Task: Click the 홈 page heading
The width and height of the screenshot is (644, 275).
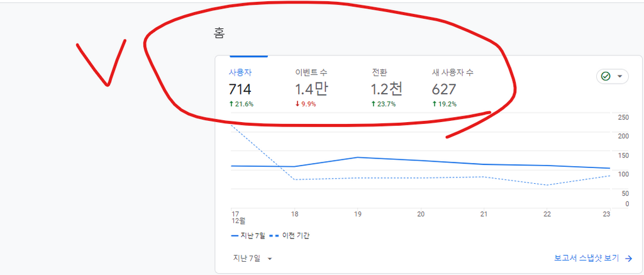Action: click(x=219, y=33)
